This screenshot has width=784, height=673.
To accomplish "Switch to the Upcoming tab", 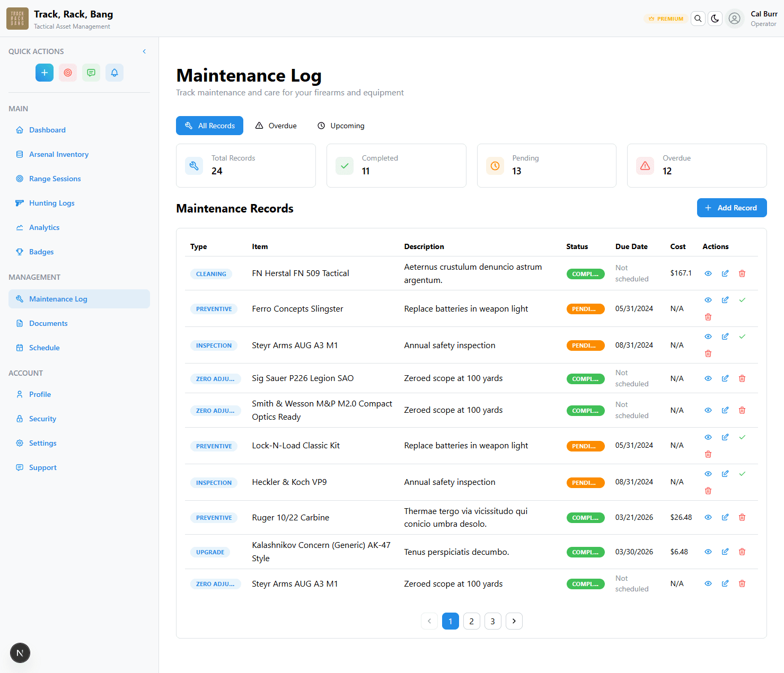I will coord(341,126).
